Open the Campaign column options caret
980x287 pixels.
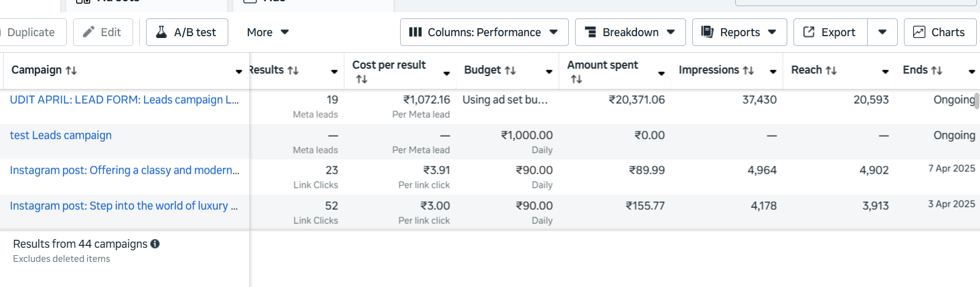coord(239,72)
